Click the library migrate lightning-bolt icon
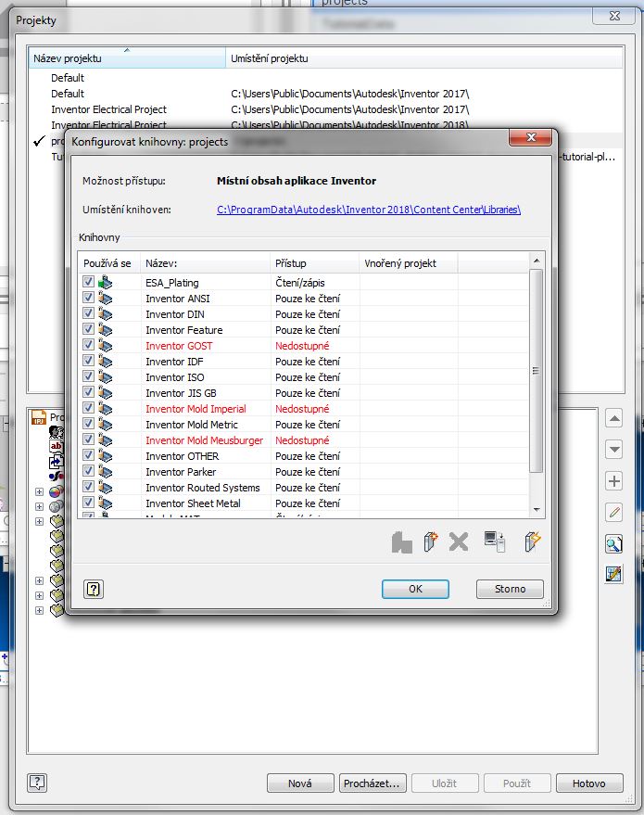This screenshot has width=644, height=815. pos(532,541)
